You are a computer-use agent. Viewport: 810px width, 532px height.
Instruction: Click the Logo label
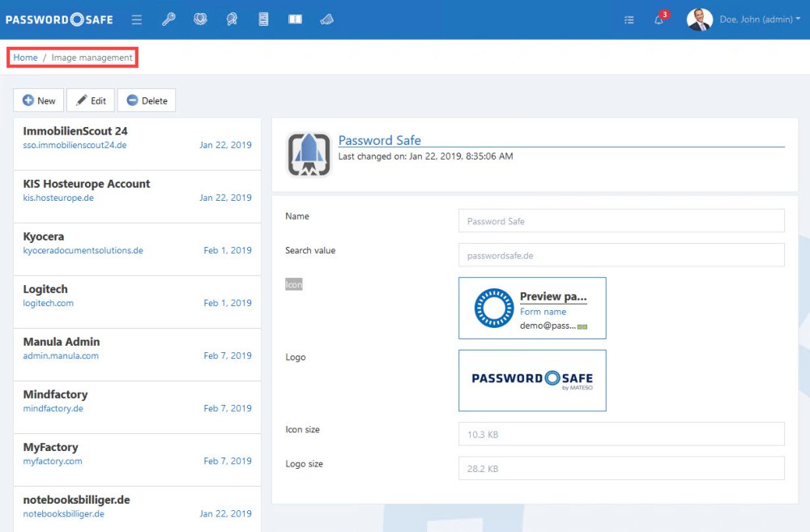[x=296, y=357]
